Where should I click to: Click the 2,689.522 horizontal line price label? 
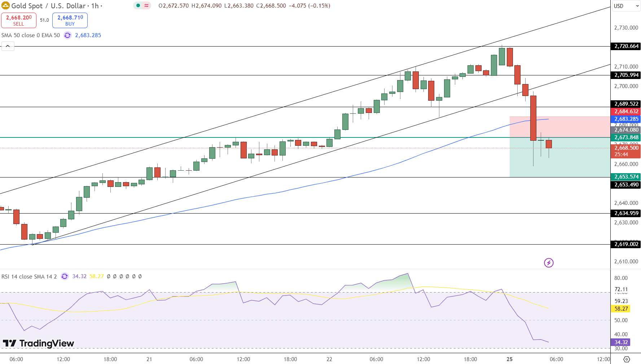pyautogui.click(x=626, y=104)
